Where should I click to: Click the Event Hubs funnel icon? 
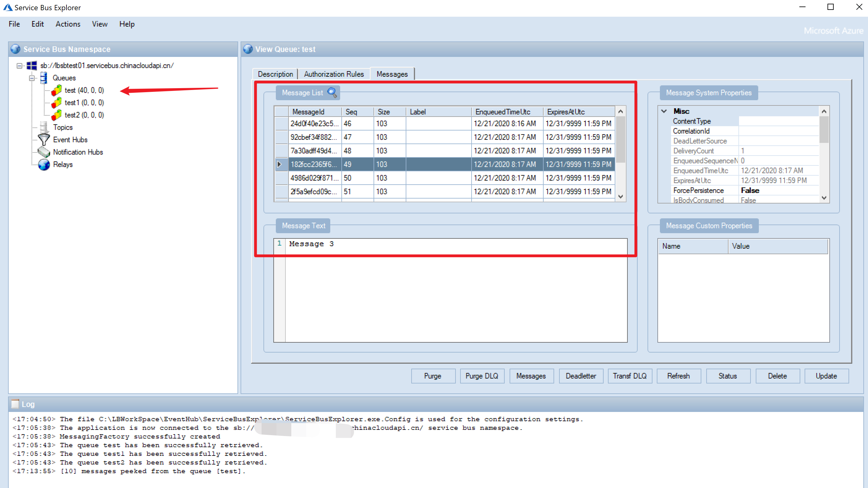pos(44,139)
